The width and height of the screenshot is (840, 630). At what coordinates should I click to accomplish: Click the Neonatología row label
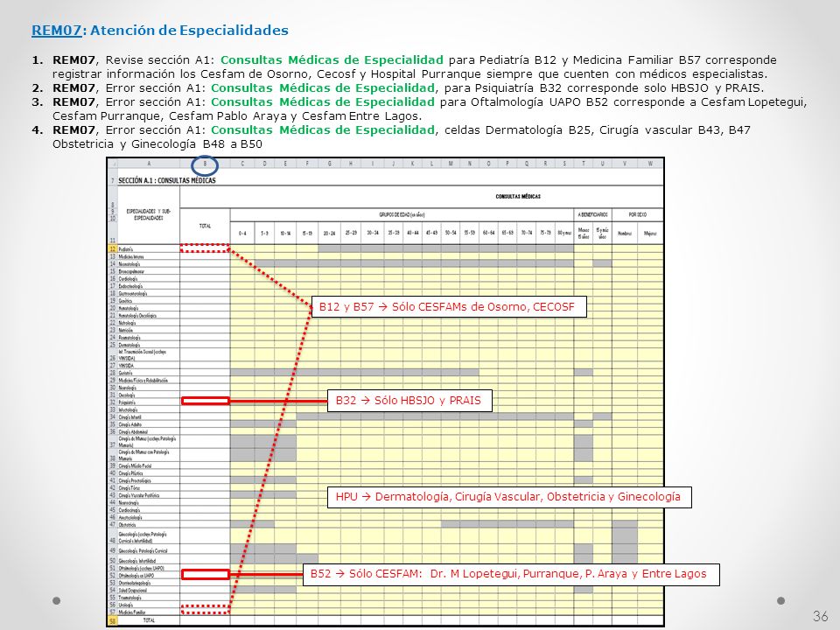point(149,264)
